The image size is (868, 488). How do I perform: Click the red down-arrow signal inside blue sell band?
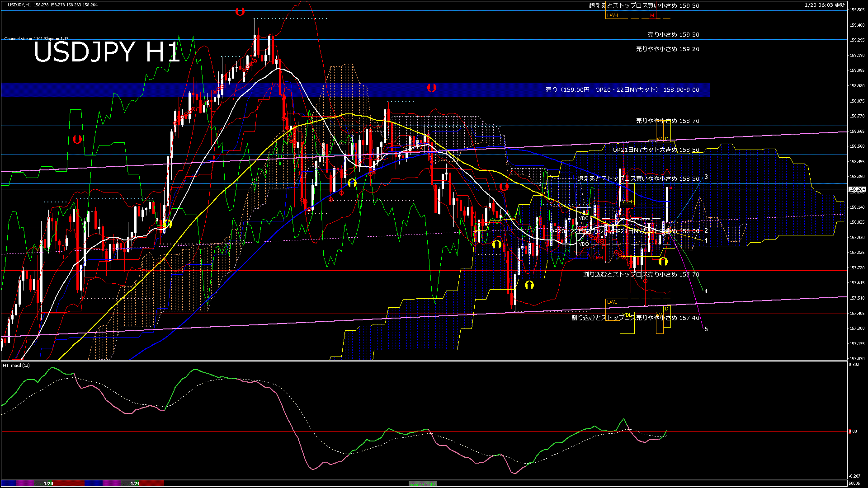click(432, 88)
